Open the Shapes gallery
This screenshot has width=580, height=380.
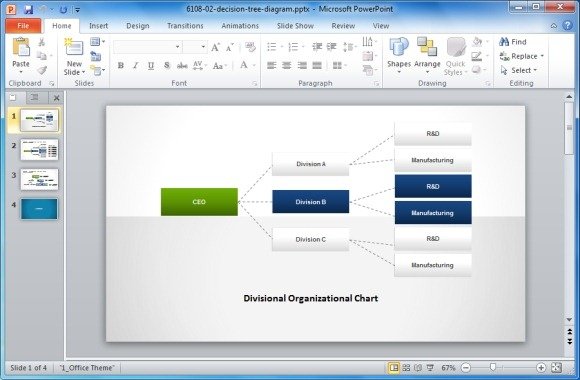point(399,47)
